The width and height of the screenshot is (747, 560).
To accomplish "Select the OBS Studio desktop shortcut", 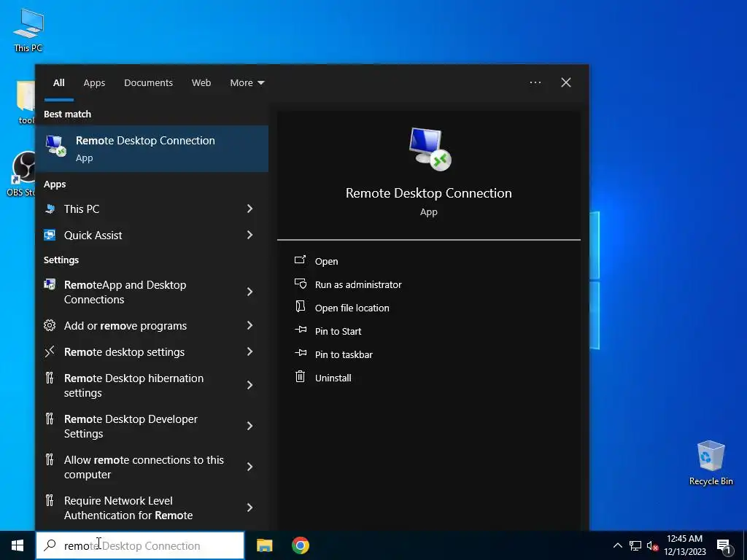I will click(20, 174).
